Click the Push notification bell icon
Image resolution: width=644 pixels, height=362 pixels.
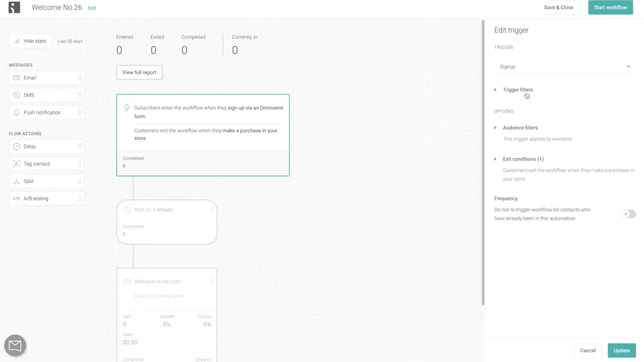point(17,112)
